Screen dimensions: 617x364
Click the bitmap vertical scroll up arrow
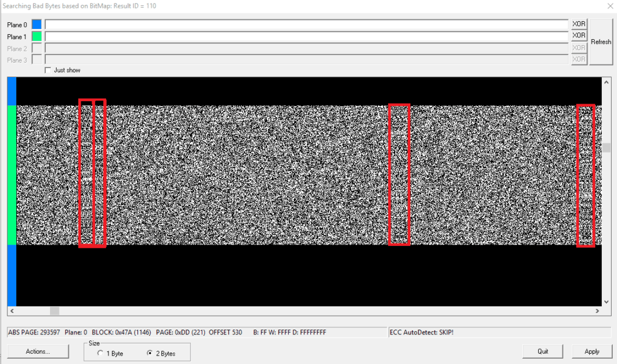[606, 82]
